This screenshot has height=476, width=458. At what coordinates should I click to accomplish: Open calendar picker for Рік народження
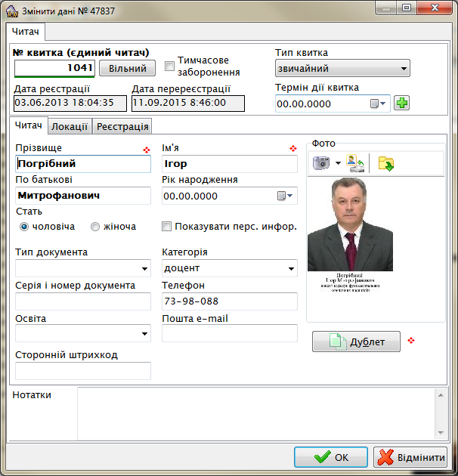point(286,196)
